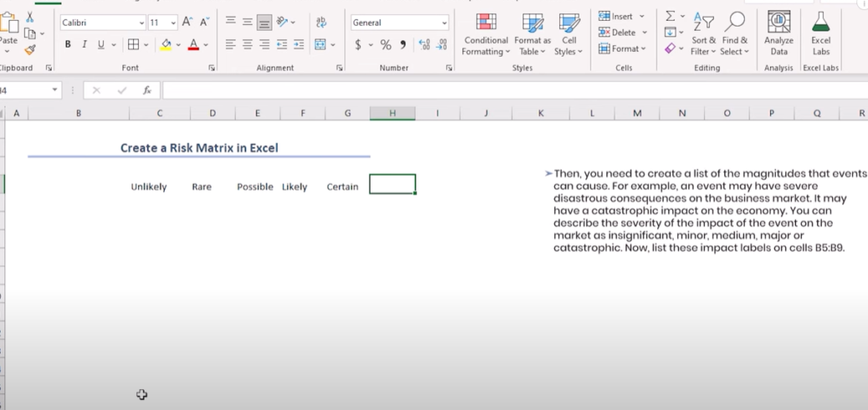Click the Paste clipboard icon
The width and height of the screenshot is (868, 410).
(x=8, y=23)
